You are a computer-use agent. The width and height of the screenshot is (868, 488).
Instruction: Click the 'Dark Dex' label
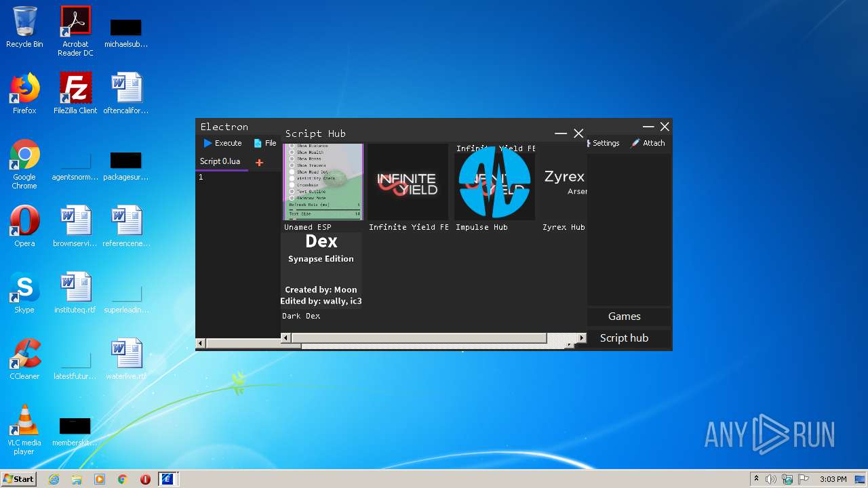pyautogui.click(x=301, y=316)
